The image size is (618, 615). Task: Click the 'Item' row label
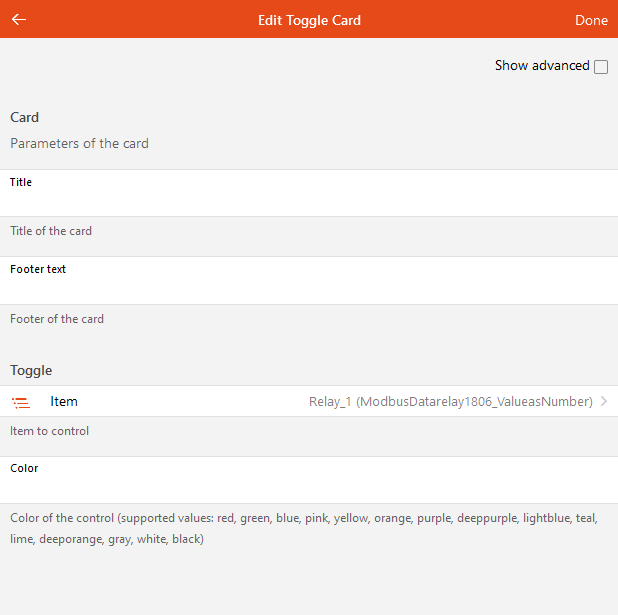click(x=64, y=402)
